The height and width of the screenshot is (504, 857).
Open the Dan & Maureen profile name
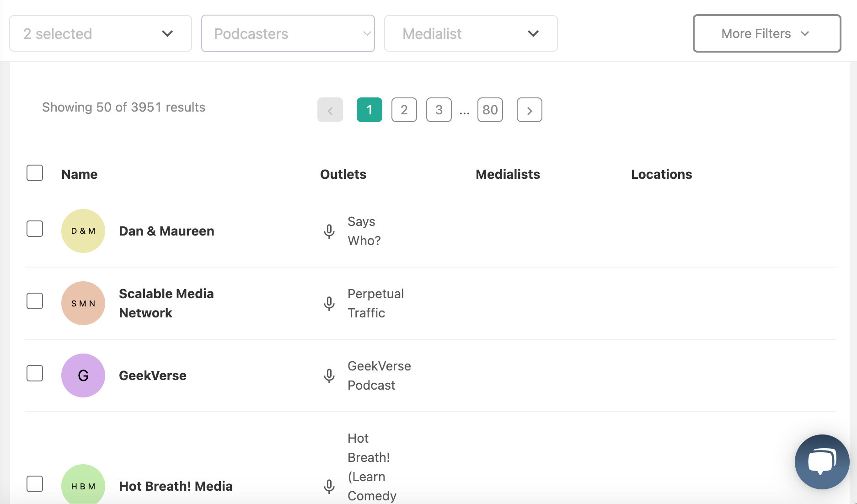pyautogui.click(x=166, y=231)
